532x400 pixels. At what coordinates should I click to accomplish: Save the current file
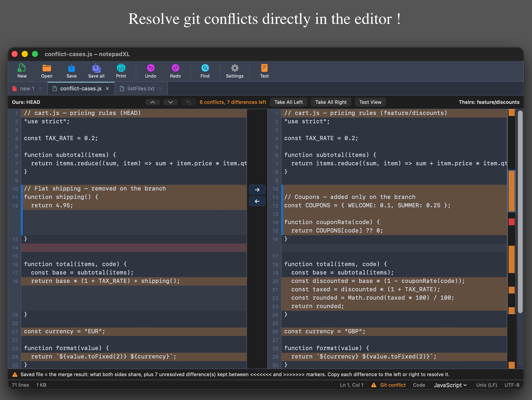[71, 68]
